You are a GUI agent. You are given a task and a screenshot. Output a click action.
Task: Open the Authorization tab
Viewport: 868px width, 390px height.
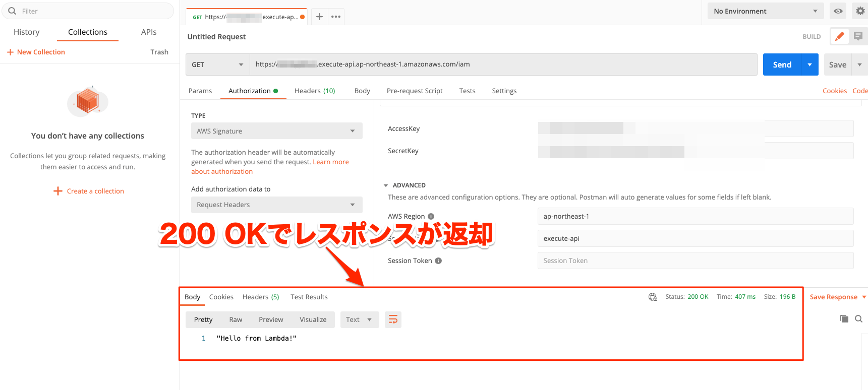(253, 91)
